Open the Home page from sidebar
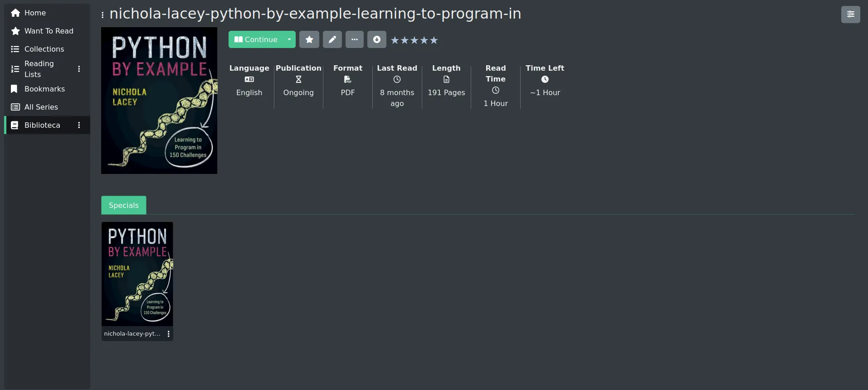The height and width of the screenshot is (390, 868). (35, 13)
